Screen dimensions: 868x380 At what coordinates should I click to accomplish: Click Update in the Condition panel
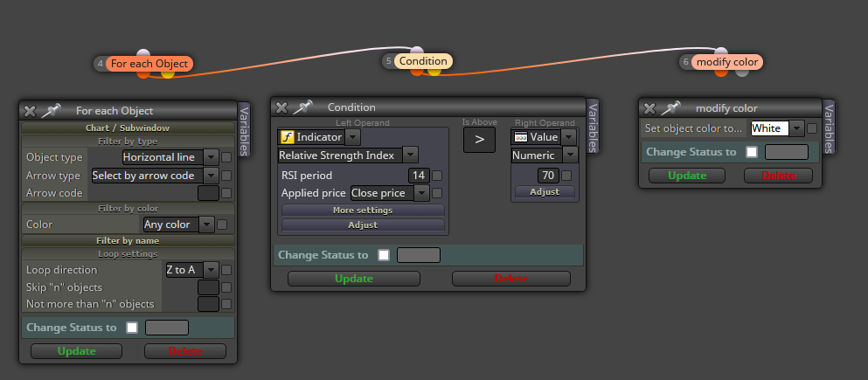(354, 278)
